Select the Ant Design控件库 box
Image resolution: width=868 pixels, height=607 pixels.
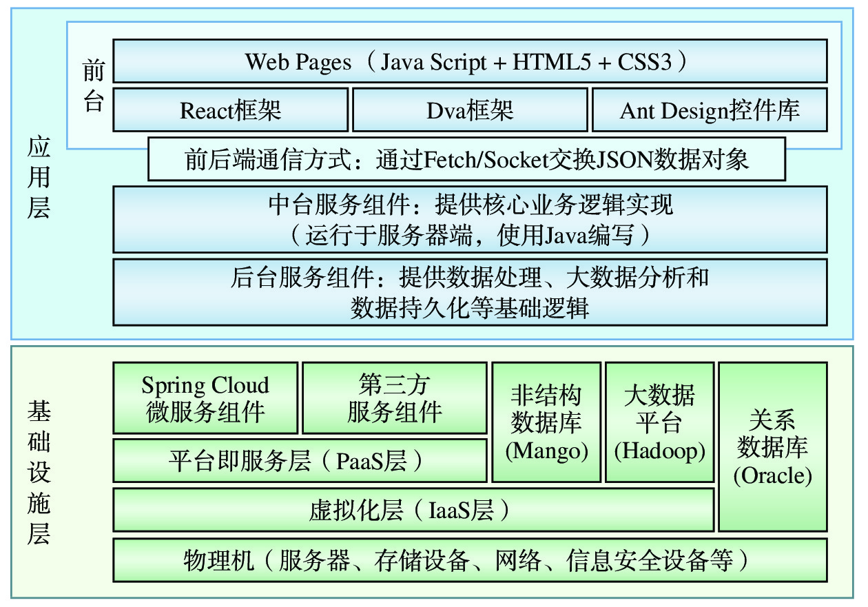pyautogui.click(x=709, y=110)
